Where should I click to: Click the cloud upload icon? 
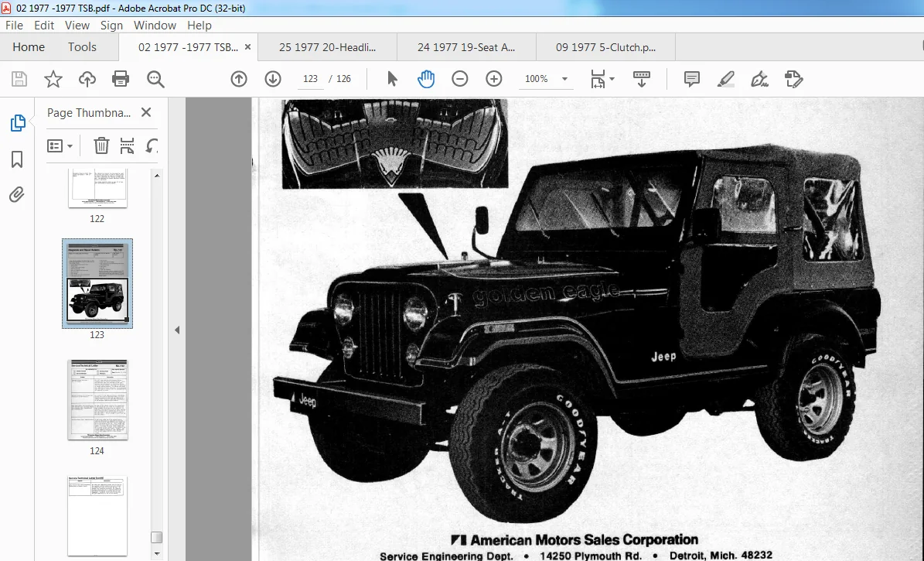click(87, 79)
